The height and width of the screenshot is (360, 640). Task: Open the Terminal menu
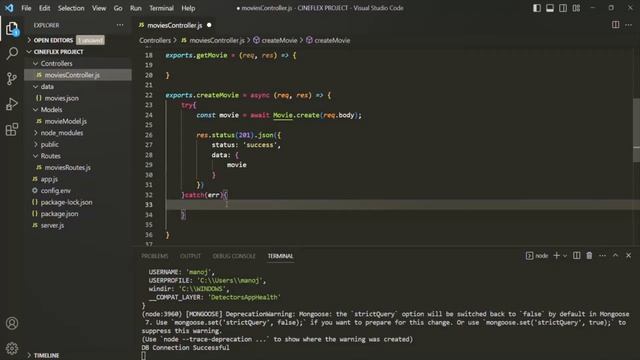(x=161, y=8)
